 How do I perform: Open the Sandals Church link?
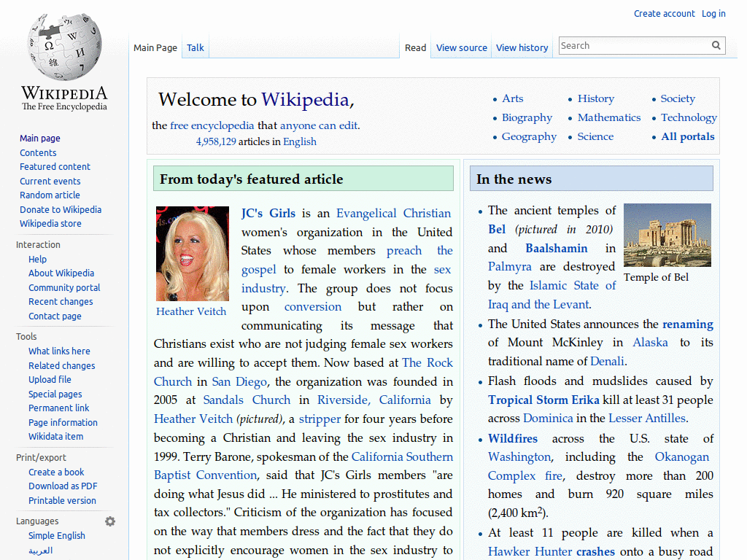(247, 400)
